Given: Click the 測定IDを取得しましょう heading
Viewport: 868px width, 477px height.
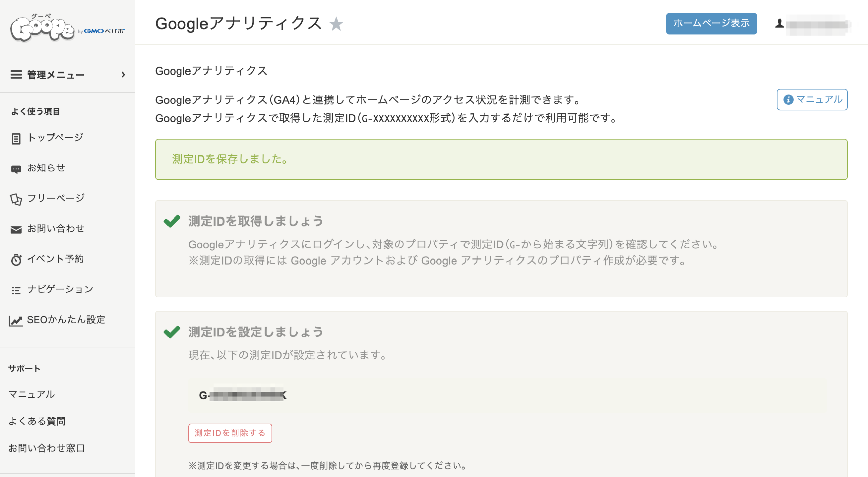Looking at the screenshot, I should click(x=256, y=221).
